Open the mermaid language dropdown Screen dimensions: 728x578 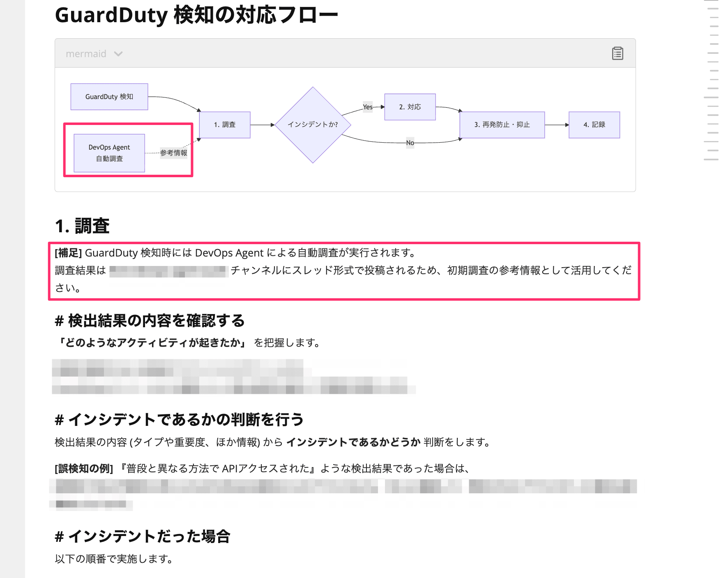click(x=94, y=54)
